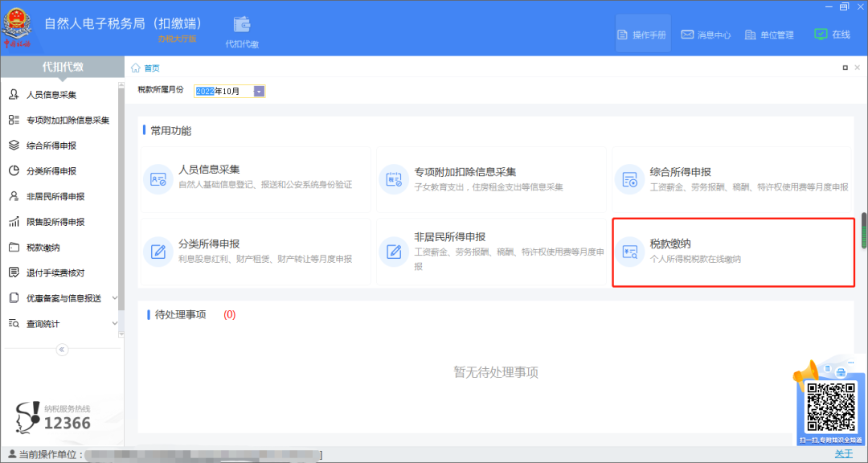
Task: Click the megaphone icon above the QR code
Action: 805,374
